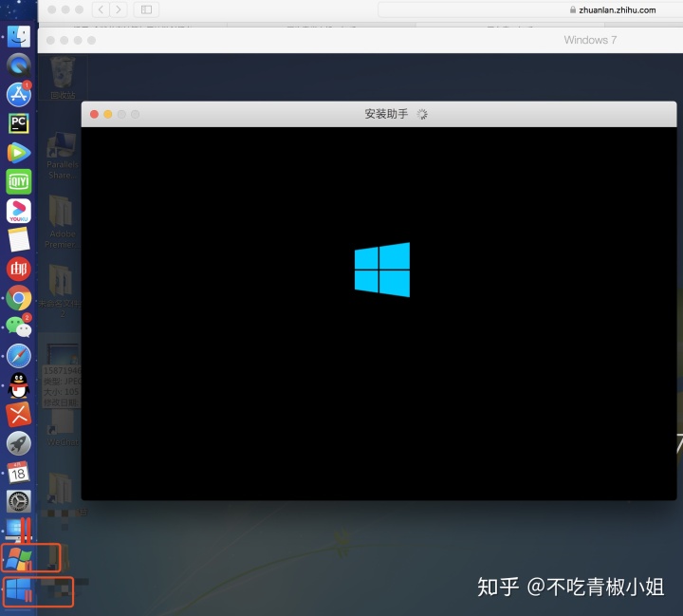This screenshot has width=683, height=616.
Task: Close the 安装助手 window
Action: (x=94, y=114)
